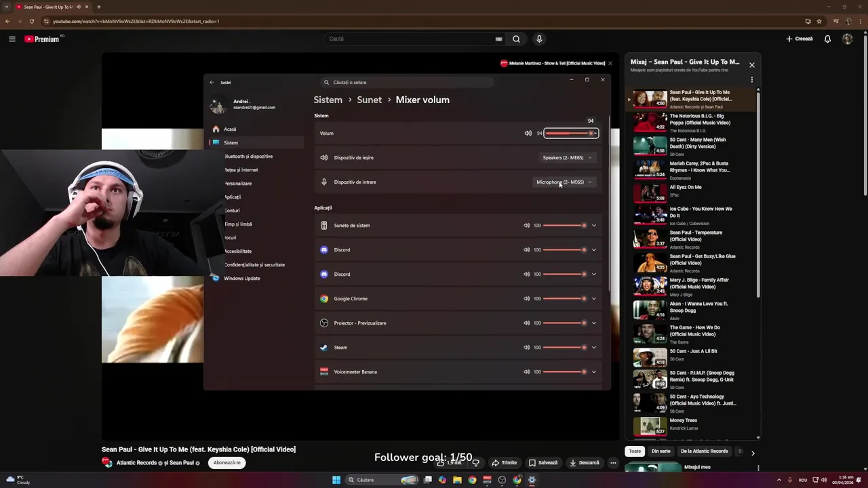Expand the Steam mixer row

(594, 348)
